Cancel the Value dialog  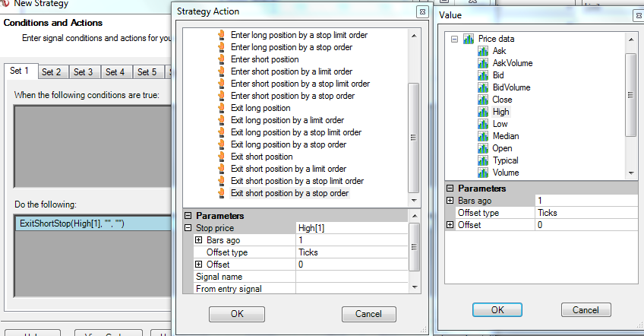(x=586, y=310)
